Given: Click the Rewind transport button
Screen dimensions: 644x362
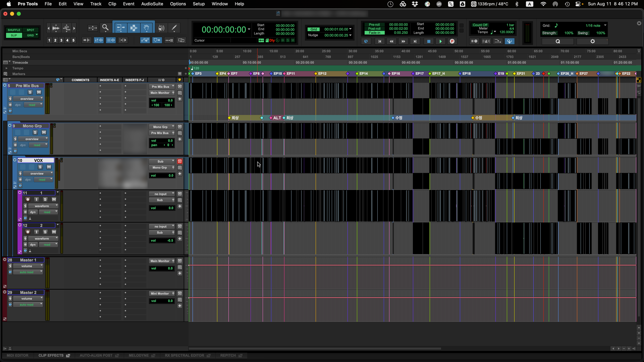Looking at the screenshot, I should [x=391, y=41].
